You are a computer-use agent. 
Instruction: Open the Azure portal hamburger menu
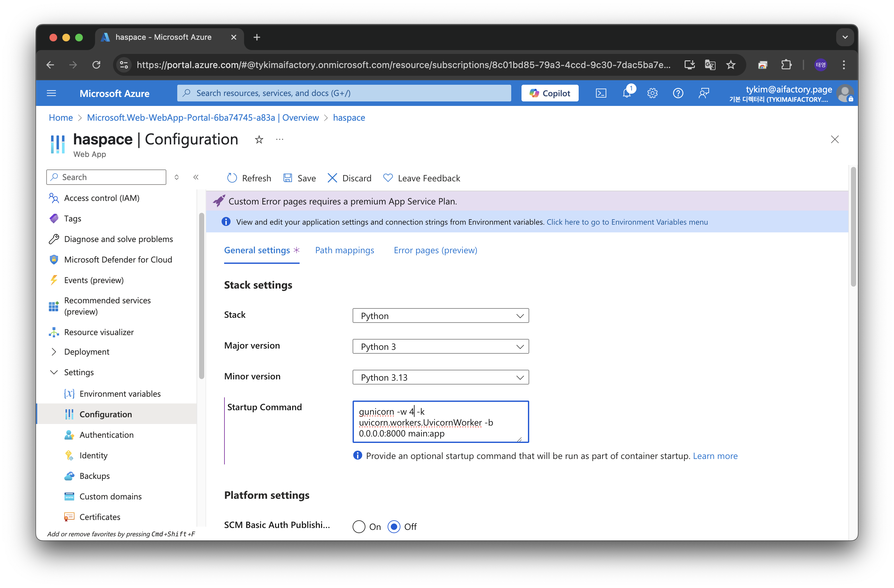click(51, 93)
